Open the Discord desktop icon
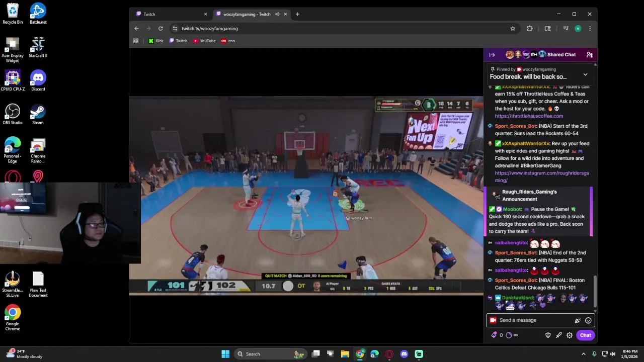Viewport: 644px width, 362px height. pos(38,80)
